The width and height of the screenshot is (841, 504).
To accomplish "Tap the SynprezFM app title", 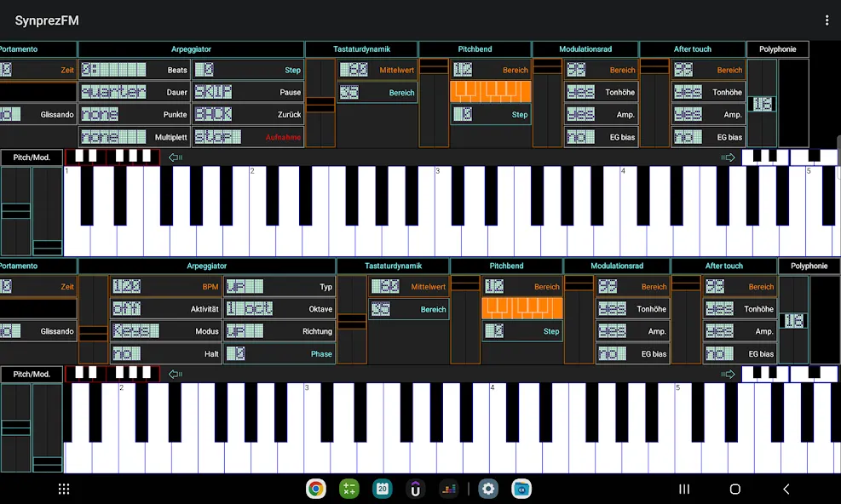I will (x=47, y=20).
